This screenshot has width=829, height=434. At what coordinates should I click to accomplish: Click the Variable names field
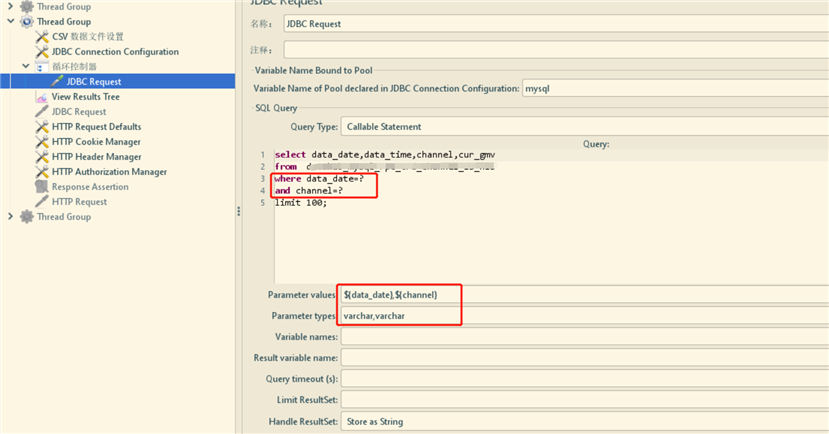(585, 337)
